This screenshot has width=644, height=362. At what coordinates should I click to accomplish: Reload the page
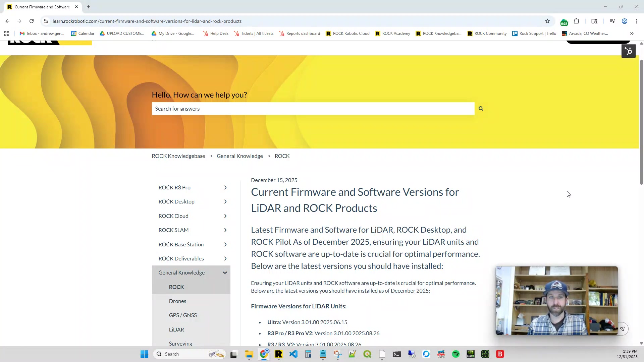32,21
